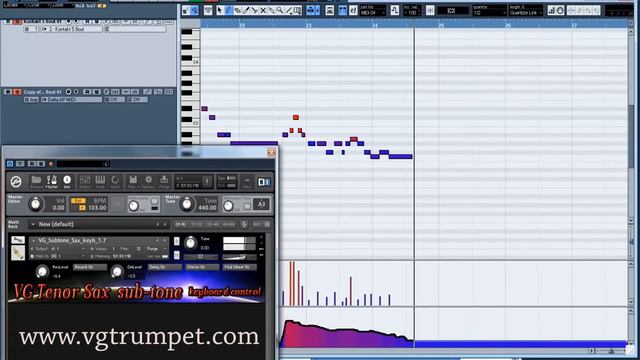Screen dimensions: 640x360
Task: Open Kontakt Browse folder panel
Action: [x=36, y=182]
